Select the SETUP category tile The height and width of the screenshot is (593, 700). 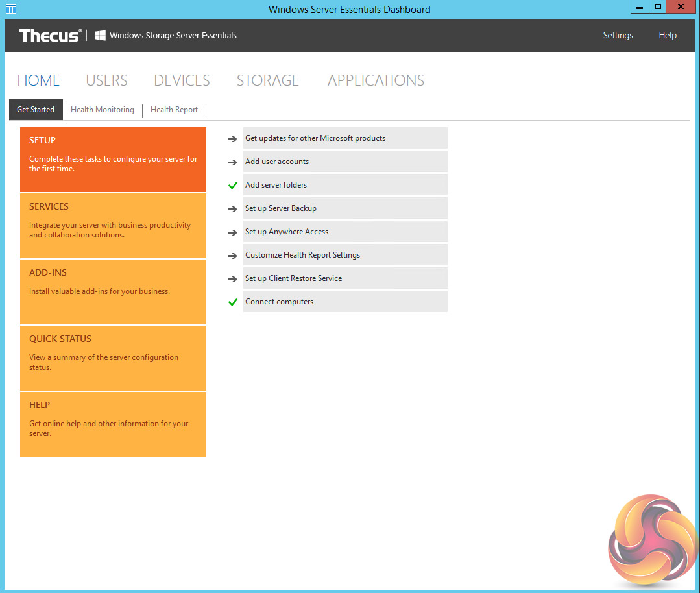(x=113, y=160)
